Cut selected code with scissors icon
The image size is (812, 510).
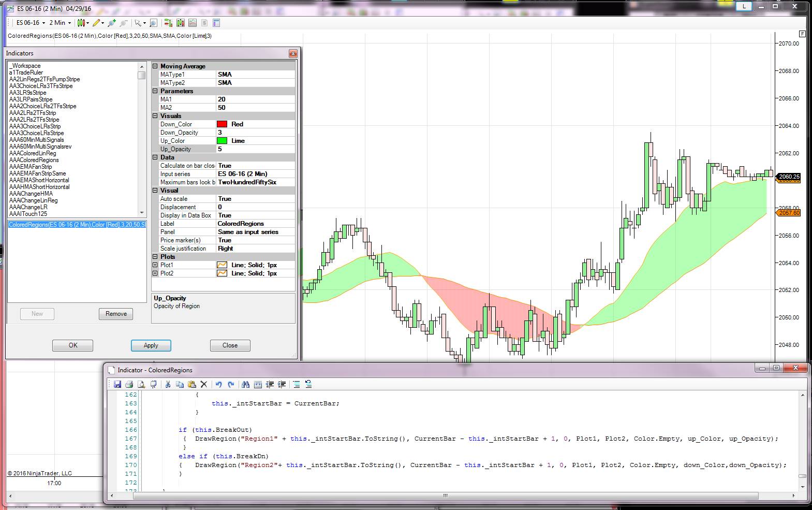168,384
